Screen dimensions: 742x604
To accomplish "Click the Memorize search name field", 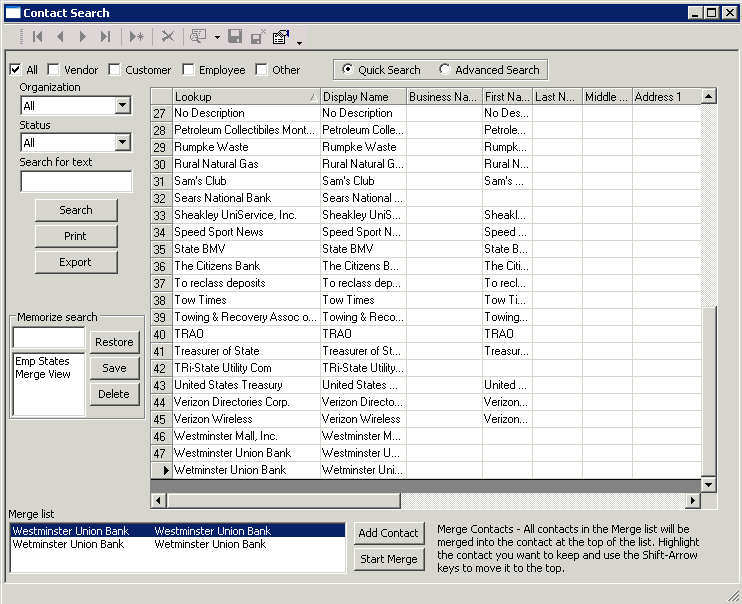I will pyautogui.click(x=49, y=338).
